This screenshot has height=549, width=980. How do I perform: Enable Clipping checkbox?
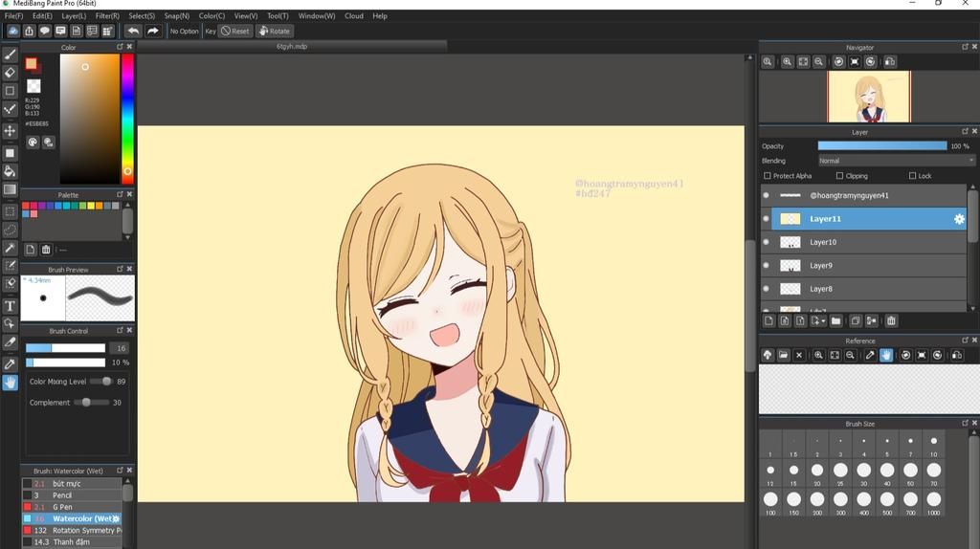839,175
